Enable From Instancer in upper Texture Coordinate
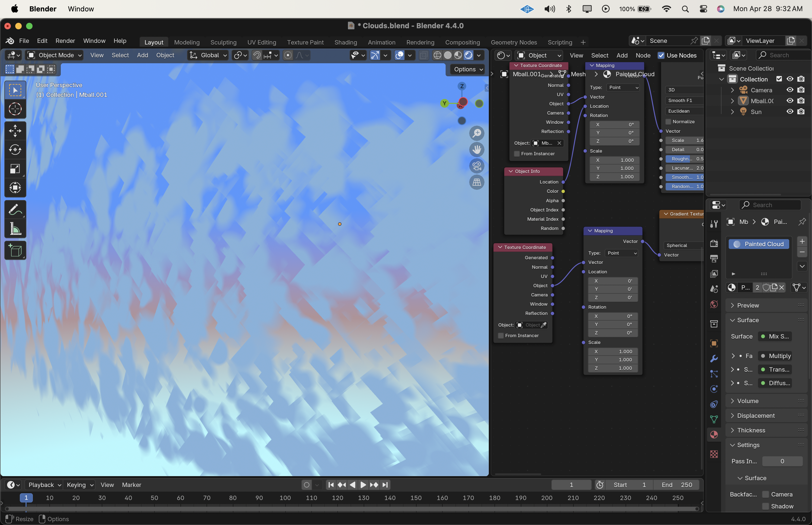Image resolution: width=812 pixels, height=525 pixels. pos(516,154)
